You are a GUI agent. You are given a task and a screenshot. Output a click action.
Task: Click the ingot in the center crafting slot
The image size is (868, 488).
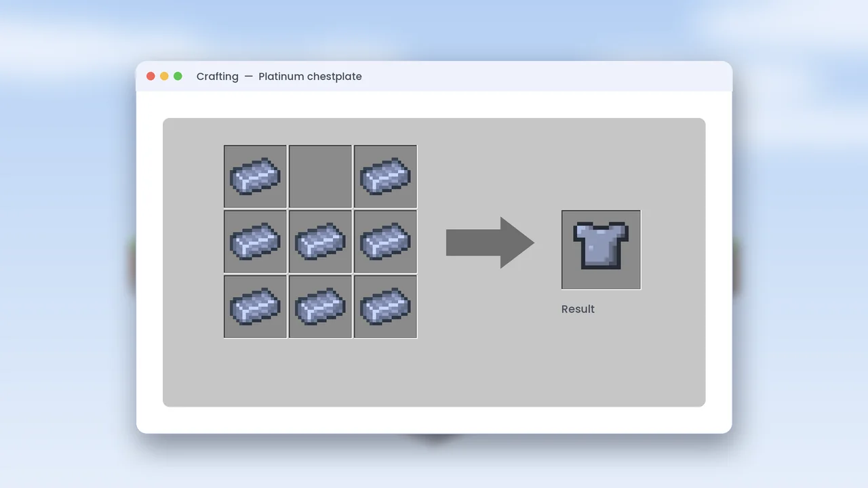click(320, 241)
